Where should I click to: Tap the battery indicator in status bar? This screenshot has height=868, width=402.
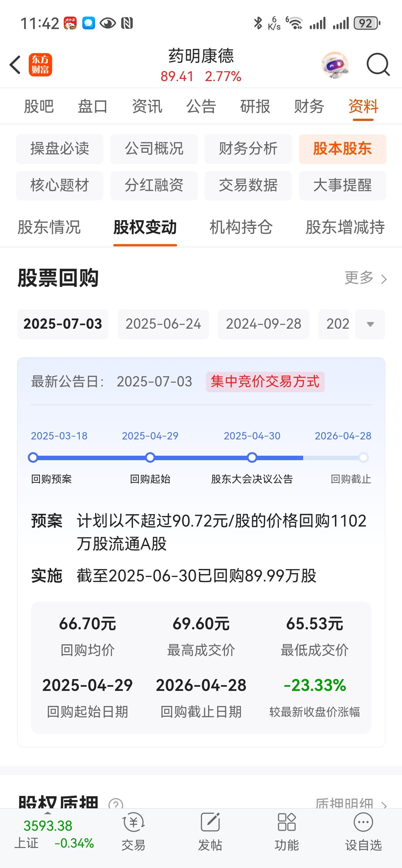(367, 23)
